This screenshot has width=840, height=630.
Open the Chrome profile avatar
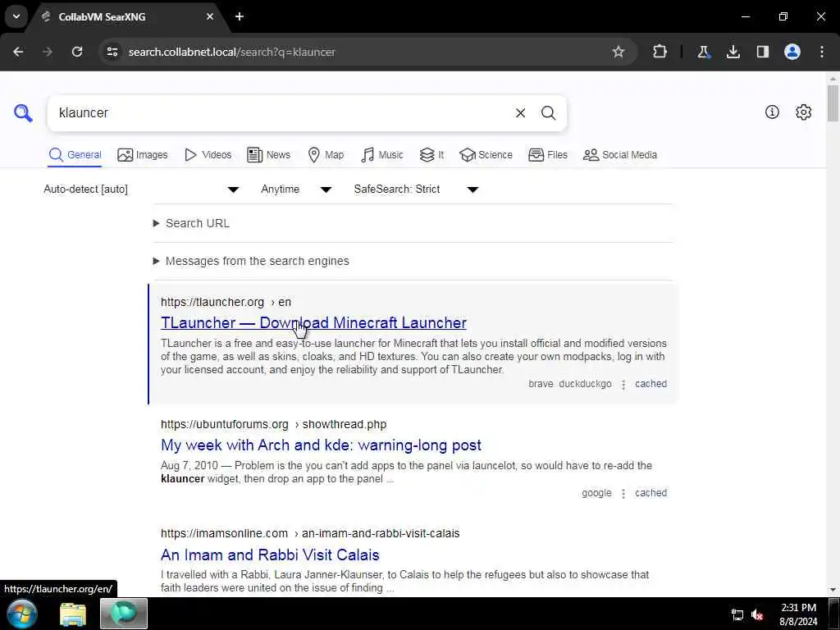tap(792, 52)
